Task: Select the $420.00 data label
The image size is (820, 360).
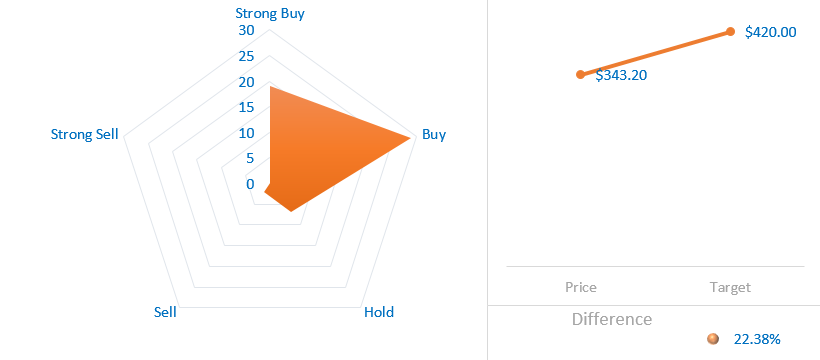Action: point(771,32)
